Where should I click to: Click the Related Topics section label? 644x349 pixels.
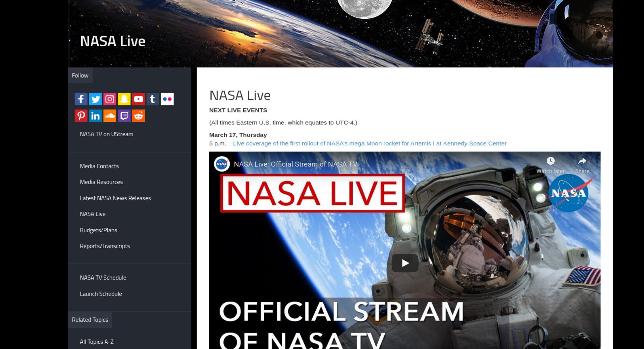pos(90,320)
